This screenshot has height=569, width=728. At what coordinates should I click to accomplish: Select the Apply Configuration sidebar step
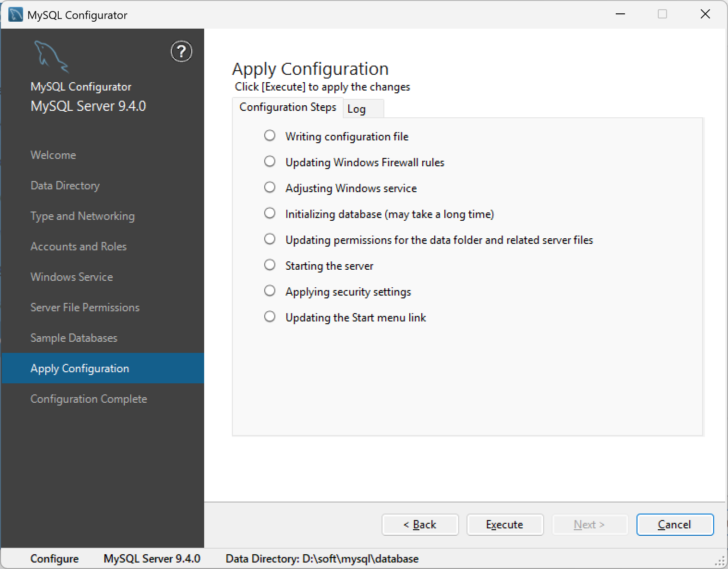103,368
